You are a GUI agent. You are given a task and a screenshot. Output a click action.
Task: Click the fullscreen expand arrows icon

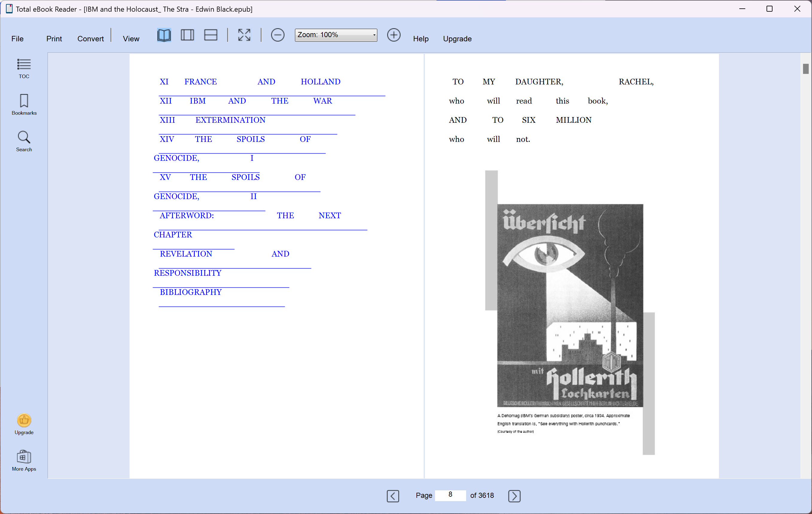(244, 35)
